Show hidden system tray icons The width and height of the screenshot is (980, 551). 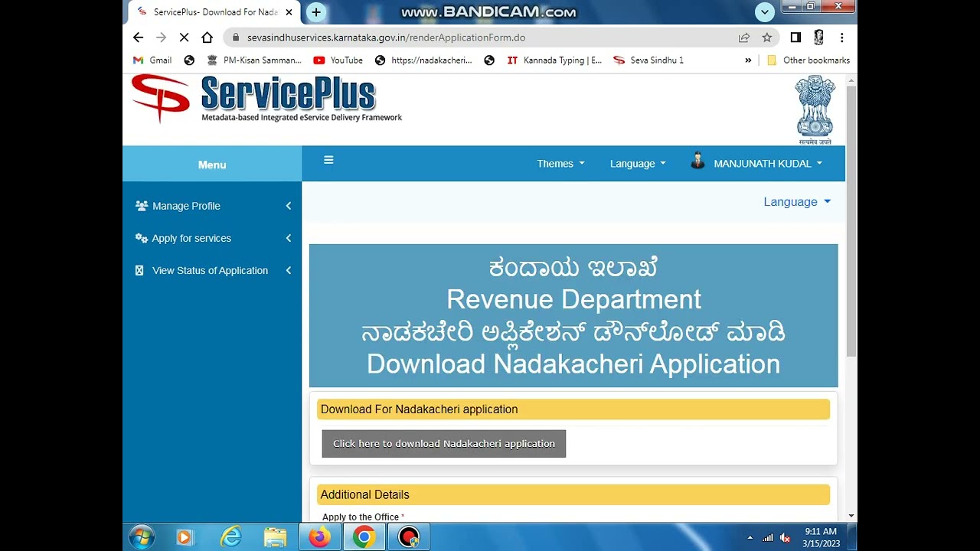(750, 537)
